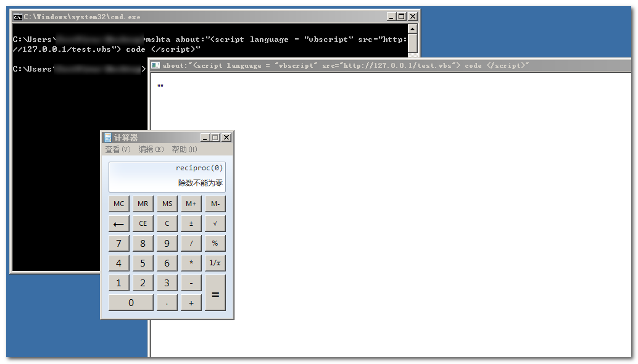Click the C clear button
Viewport: 638px width, 364px height.
coord(167,224)
